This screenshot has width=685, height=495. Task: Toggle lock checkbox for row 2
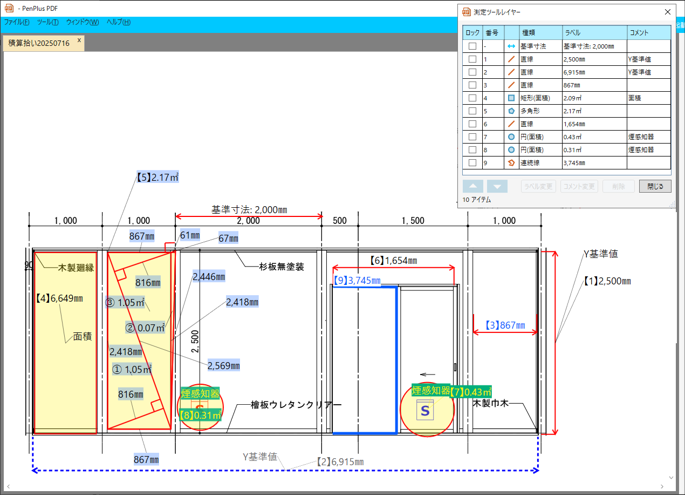472,72
